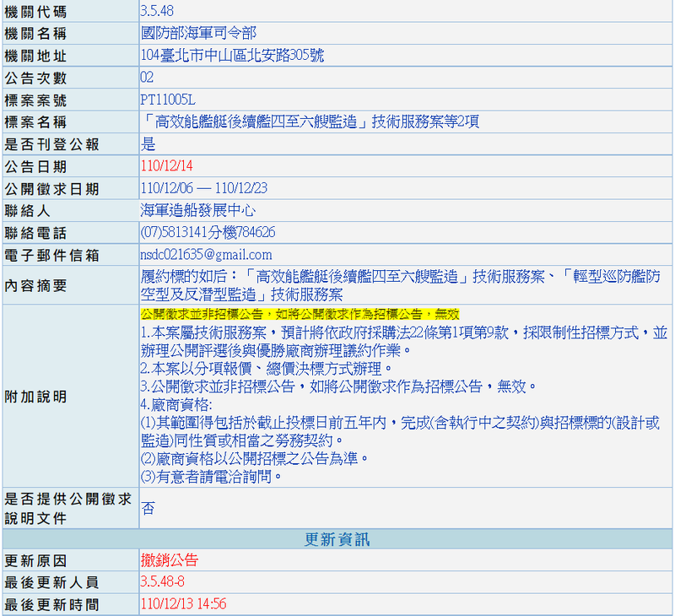675x616 pixels.
Task: Click note line 2 about 分項報價、總價決標
Action: coord(267,369)
